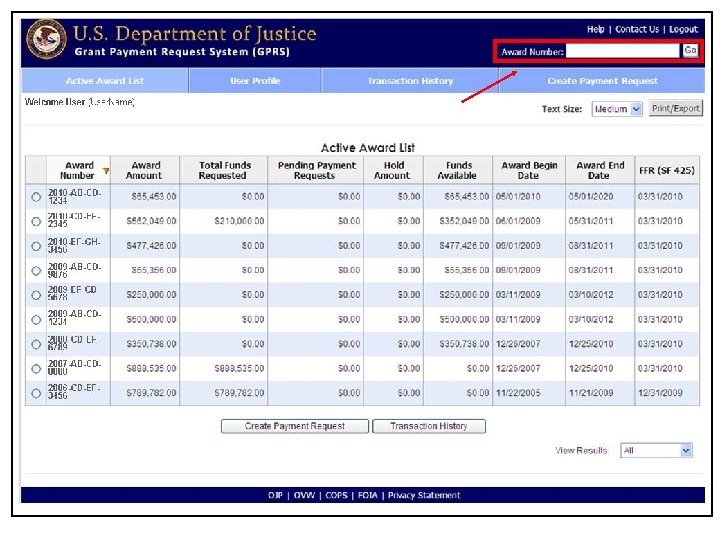Select radio button in the $500,000.00 award row
Viewport: 720px width, 540px height.
[36, 320]
